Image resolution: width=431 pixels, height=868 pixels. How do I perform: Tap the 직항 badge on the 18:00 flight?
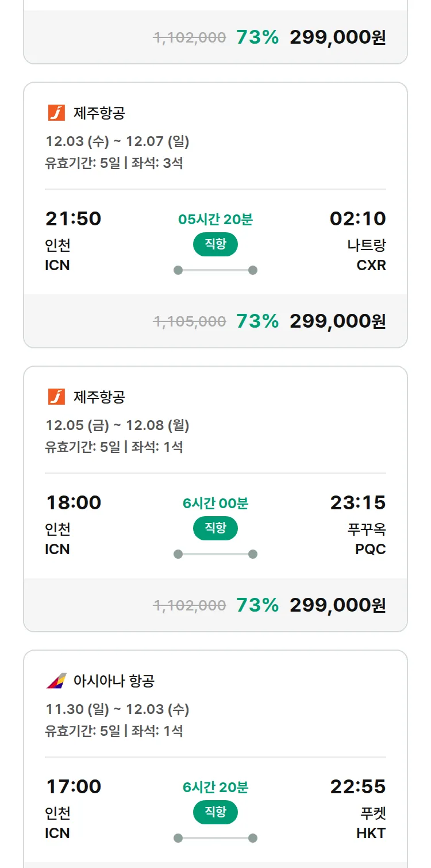coord(215,528)
